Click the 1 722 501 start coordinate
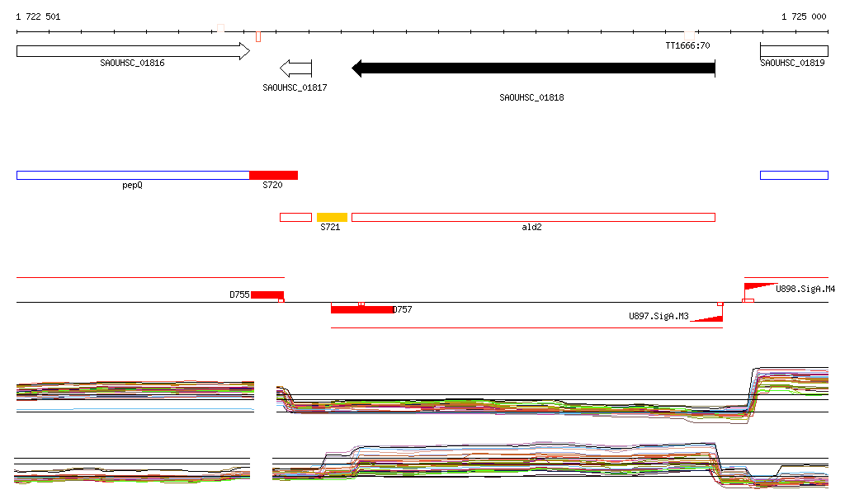Image resolution: width=845 pixels, height=504 pixels. point(38,16)
